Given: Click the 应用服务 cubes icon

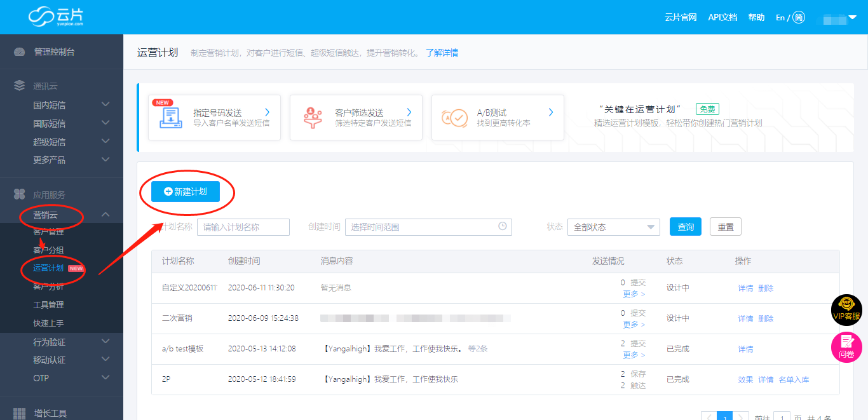Looking at the screenshot, I should [x=20, y=194].
